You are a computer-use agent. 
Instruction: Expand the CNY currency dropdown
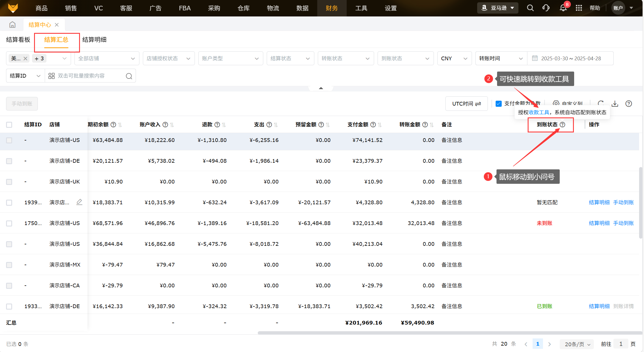(x=454, y=59)
